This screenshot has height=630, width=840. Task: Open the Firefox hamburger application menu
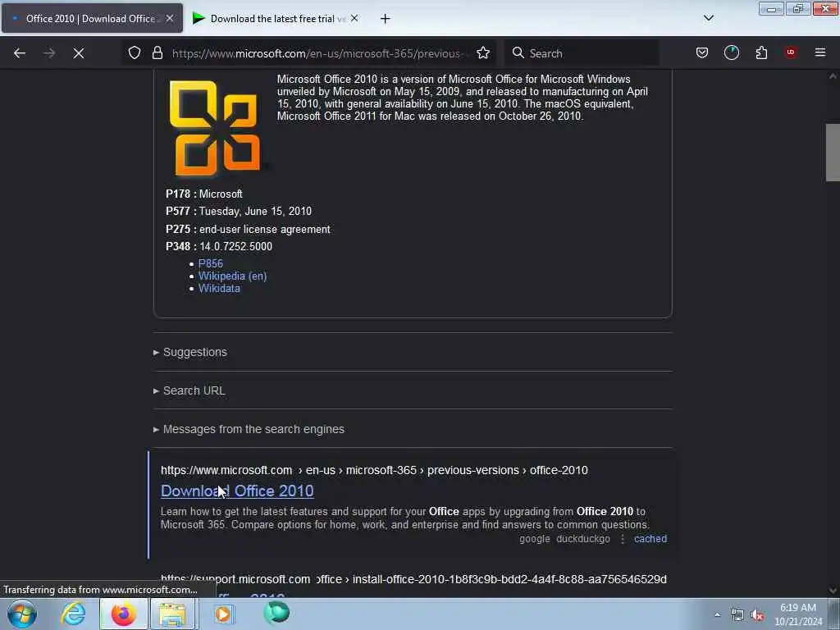[x=820, y=52]
